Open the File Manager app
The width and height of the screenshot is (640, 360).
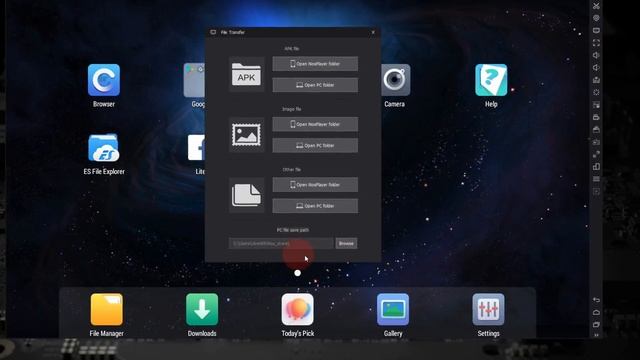coord(107,309)
